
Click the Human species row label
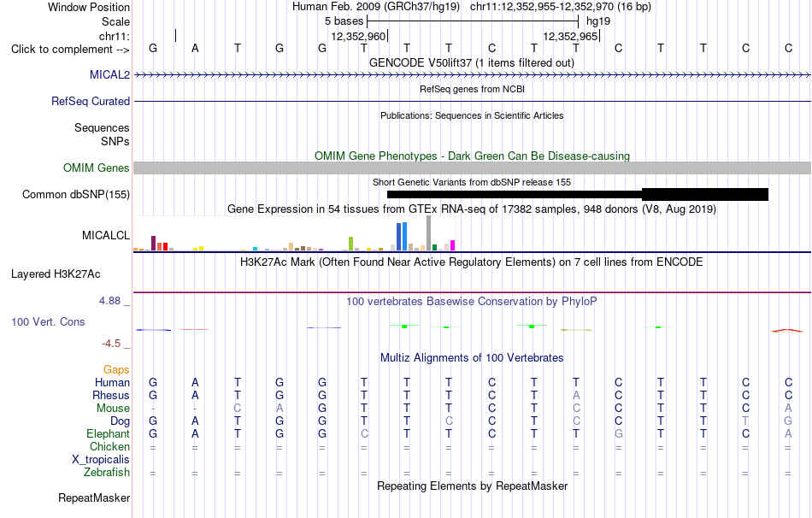(112, 383)
